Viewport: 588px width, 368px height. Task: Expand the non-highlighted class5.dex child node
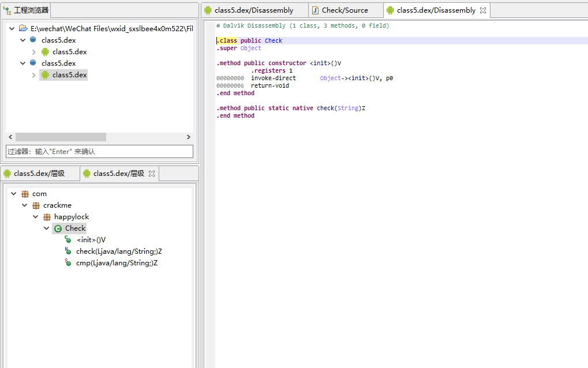[x=33, y=52]
